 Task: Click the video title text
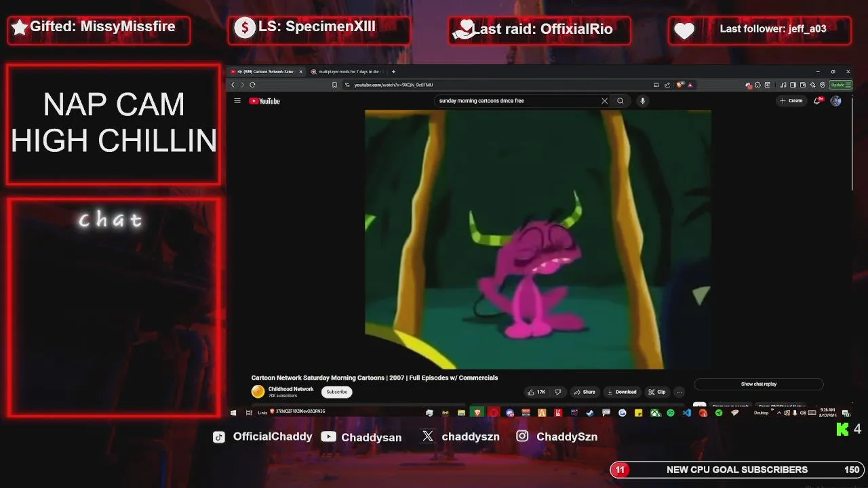pos(374,378)
